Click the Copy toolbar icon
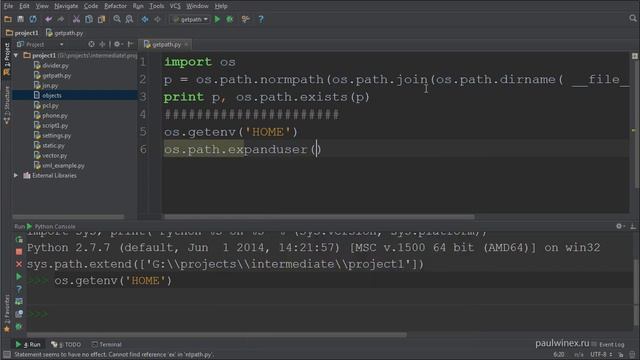The width and height of the screenshot is (640, 360). click(x=89, y=19)
